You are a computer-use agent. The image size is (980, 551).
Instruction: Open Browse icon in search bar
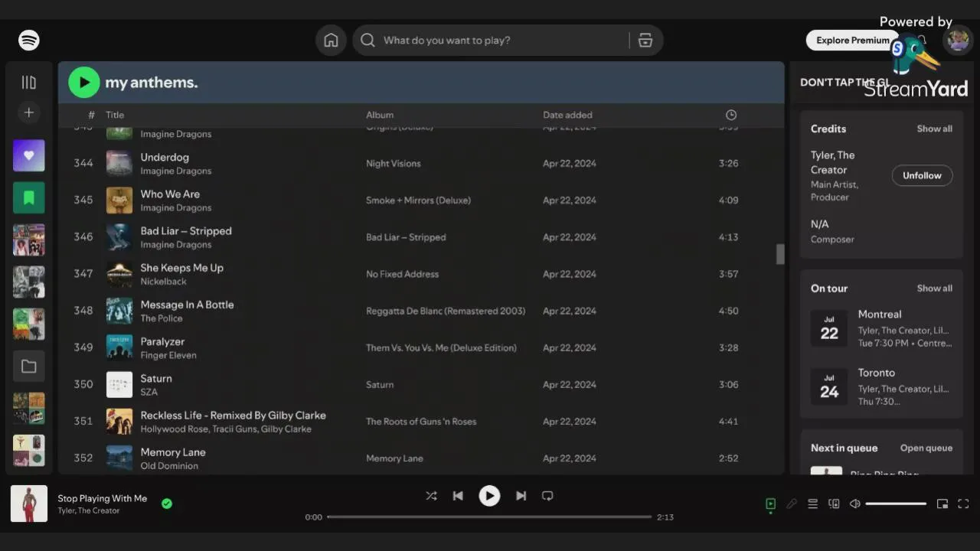click(x=645, y=41)
